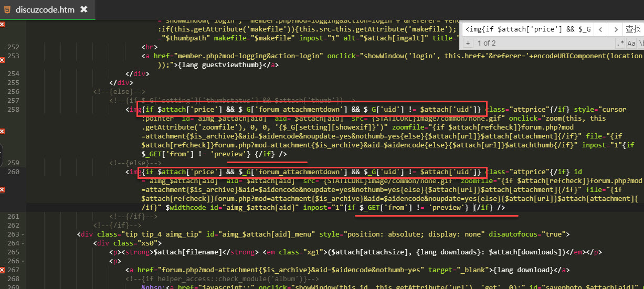Click into the find search text field
Image resolution: width=644 pixels, height=289 pixels.
(x=527, y=29)
